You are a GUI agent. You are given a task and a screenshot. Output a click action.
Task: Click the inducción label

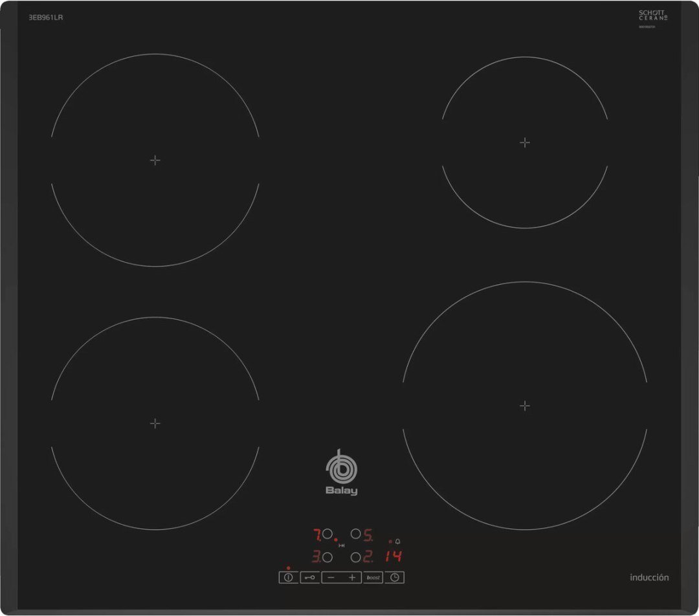tap(649, 577)
